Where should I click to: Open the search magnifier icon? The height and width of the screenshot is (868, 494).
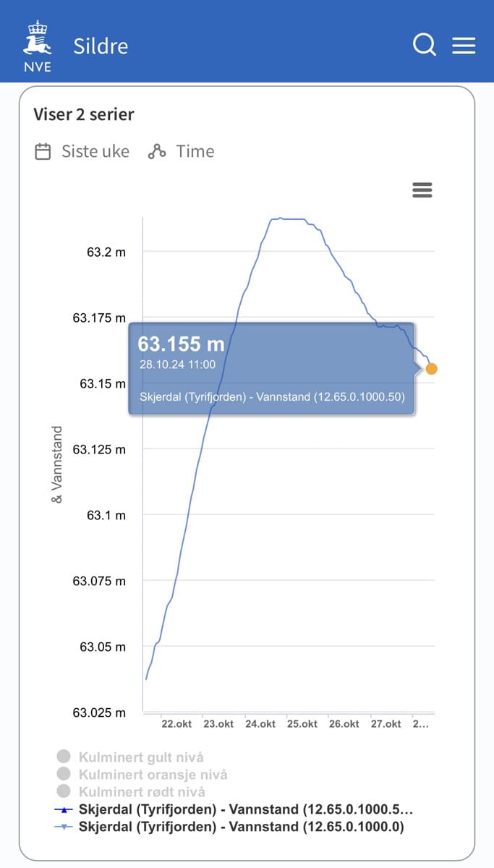coord(425,45)
